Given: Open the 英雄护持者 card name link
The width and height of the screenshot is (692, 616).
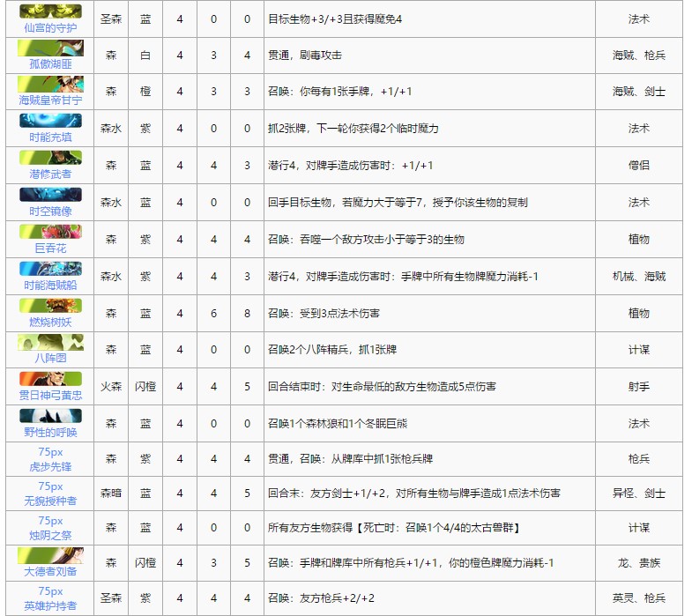Looking at the screenshot, I should coord(50,605).
